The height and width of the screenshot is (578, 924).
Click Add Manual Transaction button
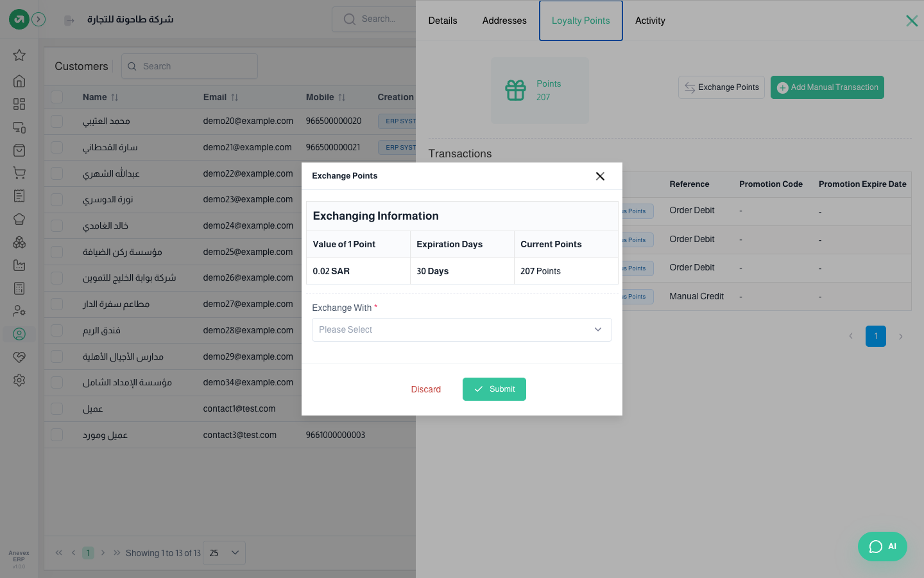coord(827,87)
